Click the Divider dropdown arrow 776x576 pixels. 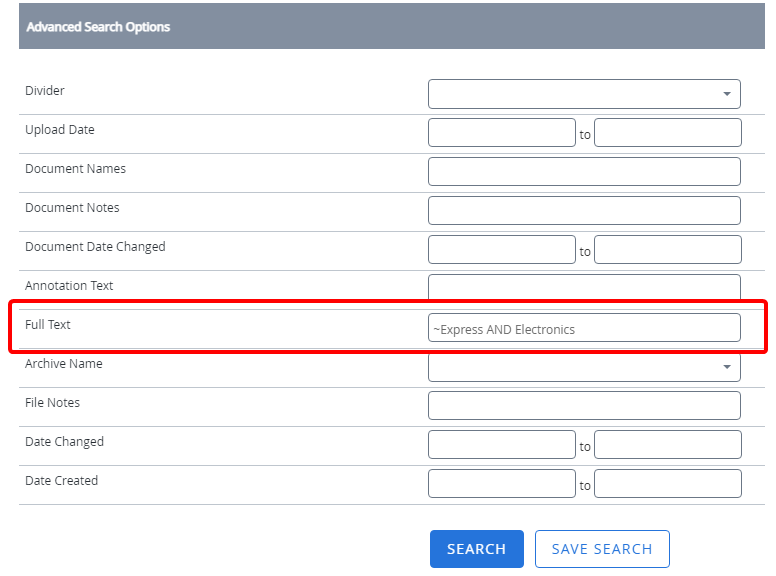point(727,95)
